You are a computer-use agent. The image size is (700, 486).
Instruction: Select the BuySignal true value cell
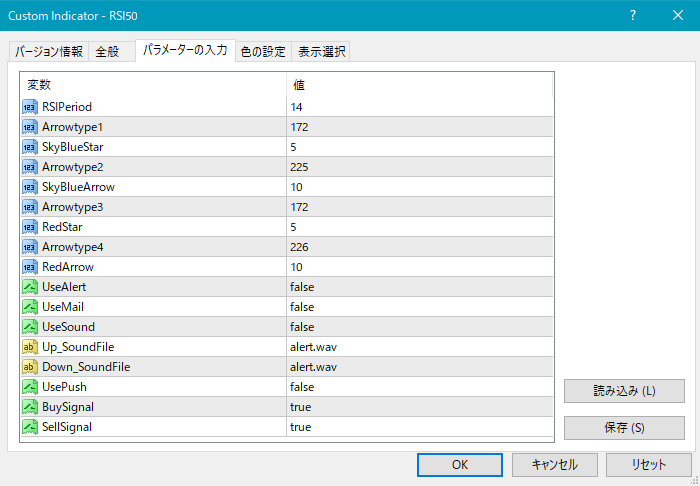(x=419, y=407)
